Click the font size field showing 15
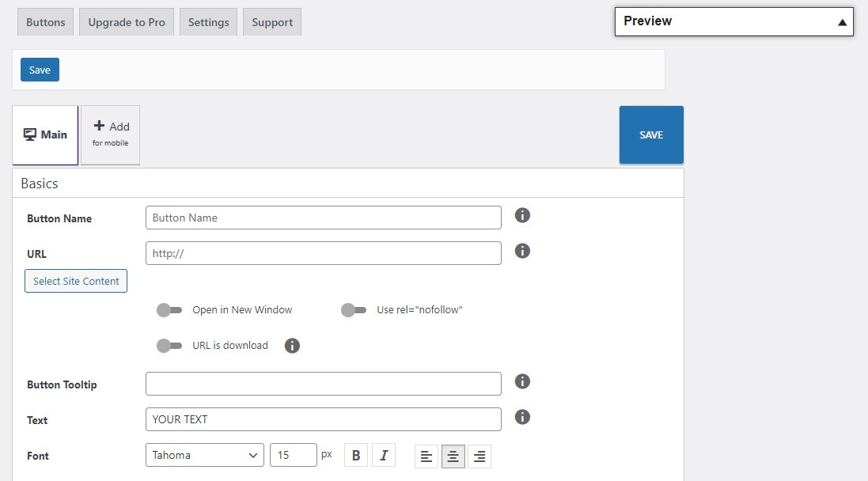Viewport: 868px width, 481px height. point(294,455)
